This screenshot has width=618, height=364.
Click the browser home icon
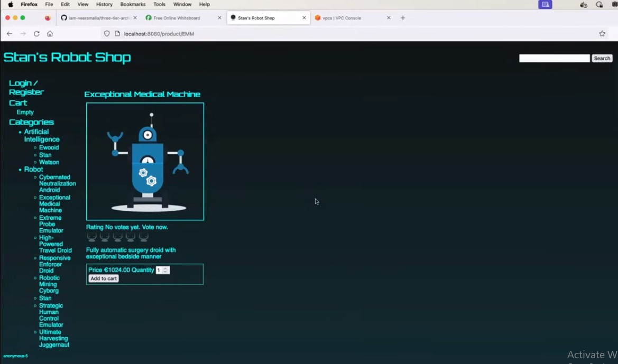[x=50, y=33]
